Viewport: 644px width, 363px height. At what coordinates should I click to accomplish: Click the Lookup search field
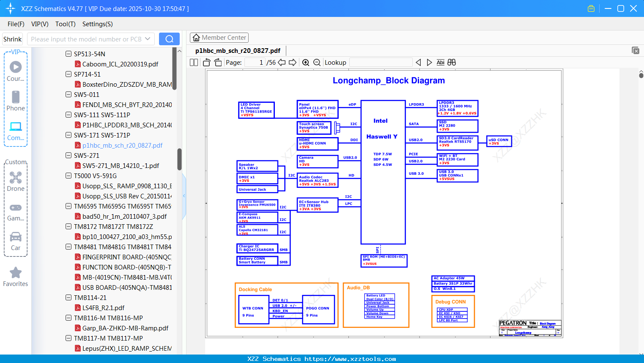[x=381, y=62]
